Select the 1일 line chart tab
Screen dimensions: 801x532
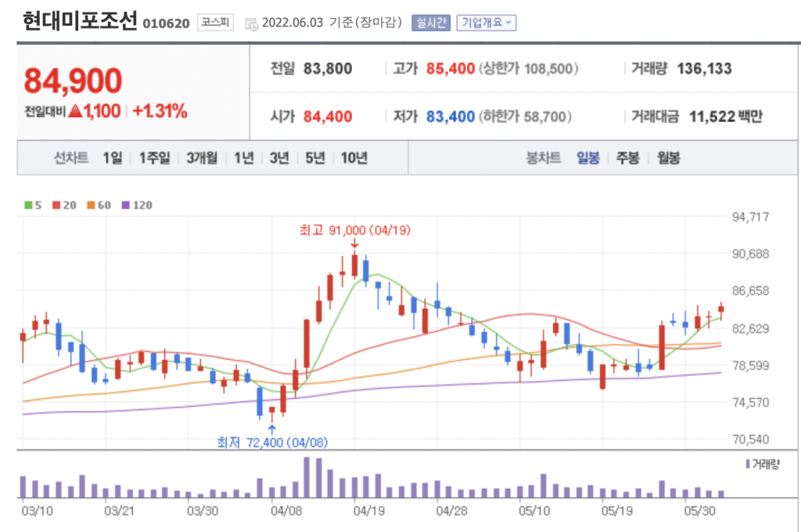point(112,158)
